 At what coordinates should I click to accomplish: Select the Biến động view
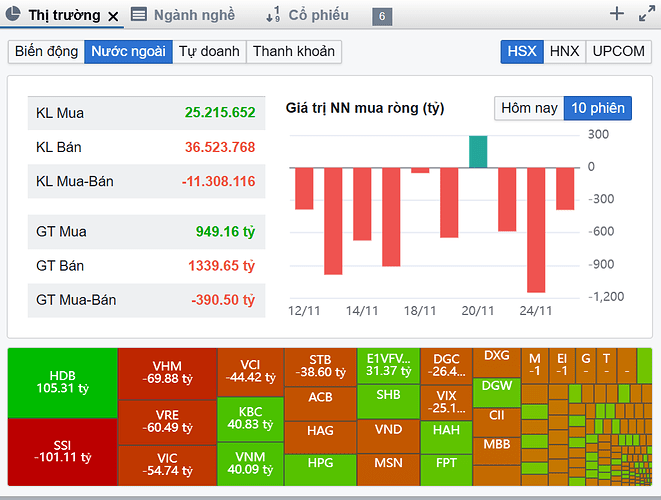click(46, 52)
